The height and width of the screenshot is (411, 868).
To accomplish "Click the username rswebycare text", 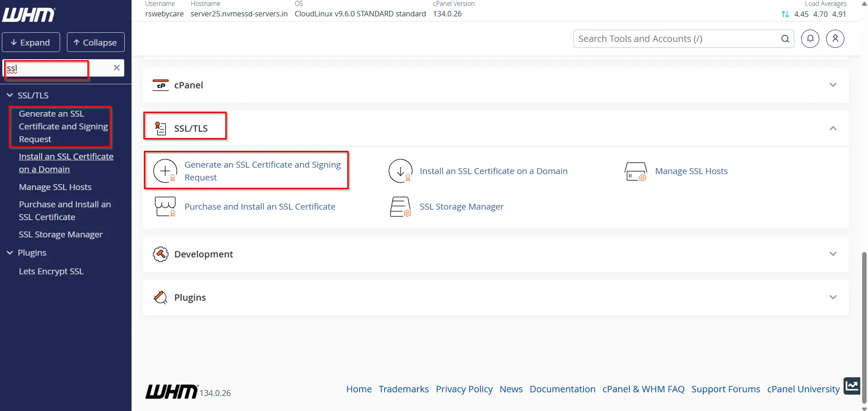I will coord(164,14).
